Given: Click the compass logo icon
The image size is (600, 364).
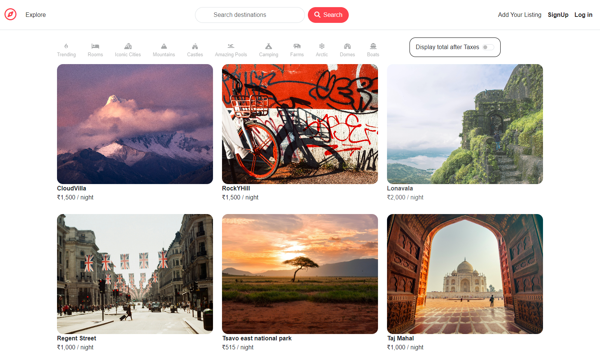Looking at the screenshot, I should [x=10, y=15].
